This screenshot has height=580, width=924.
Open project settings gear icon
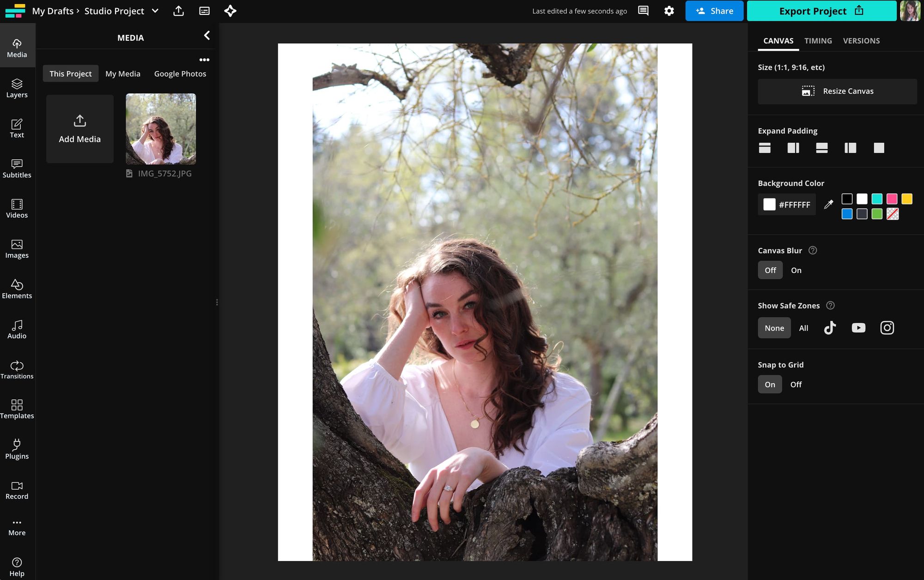[x=669, y=11]
